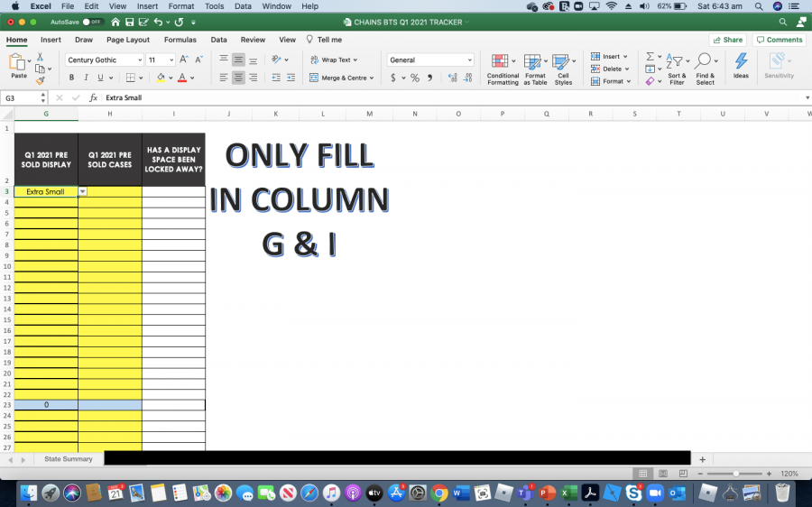Open text Orientation options icon
The image size is (812, 507).
point(277,60)
